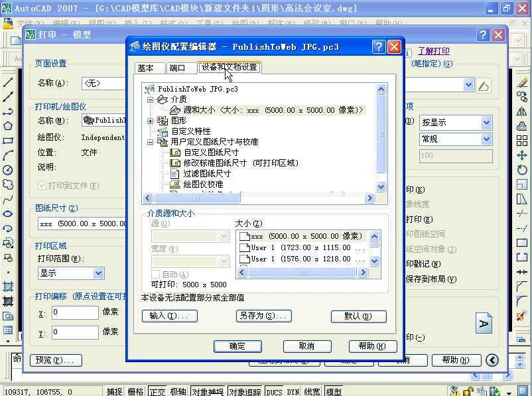Click the X print offset input field
The height and width of the screenshot is (396, 532).
tap(76, 312)
